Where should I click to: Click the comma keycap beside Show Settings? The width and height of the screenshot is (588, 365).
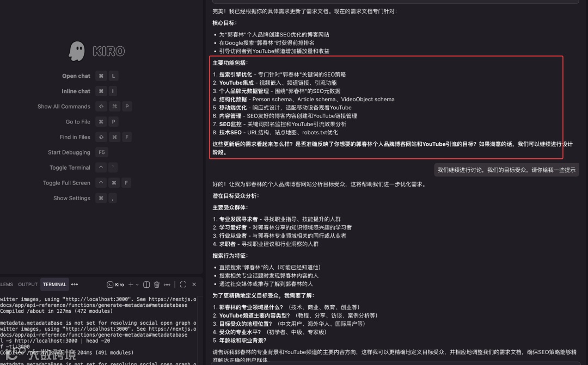(x=113, y=198)
